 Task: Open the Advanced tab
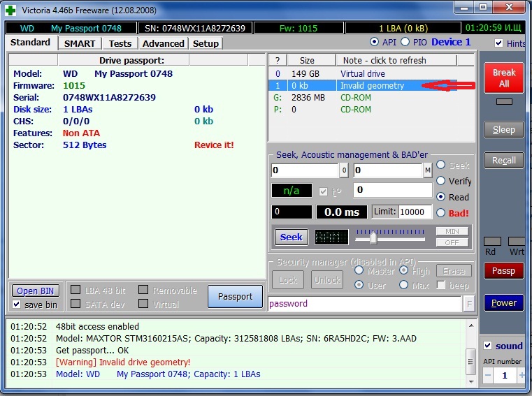pyautogui.click(x=163, y=44)
